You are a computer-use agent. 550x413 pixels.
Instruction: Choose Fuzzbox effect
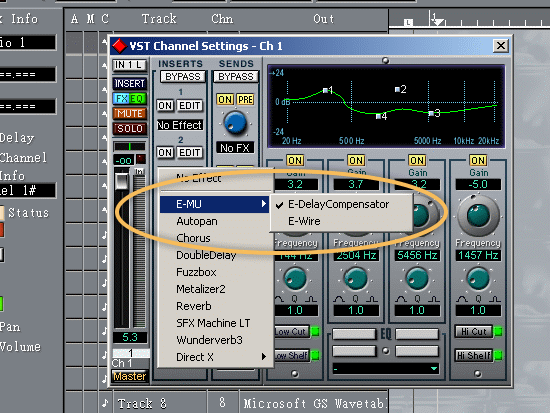(x=216, y=272)
